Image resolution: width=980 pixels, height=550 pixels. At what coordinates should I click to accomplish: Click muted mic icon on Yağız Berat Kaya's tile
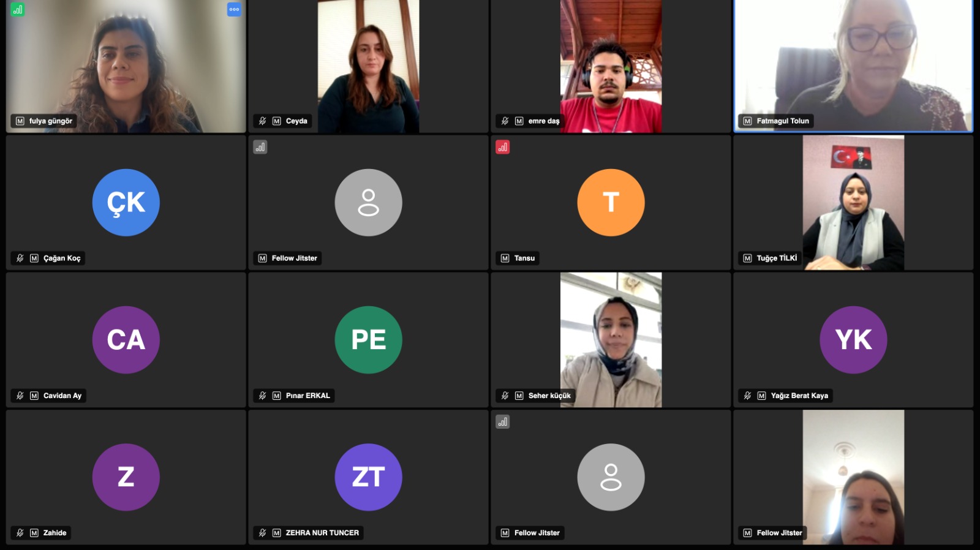[748, 396]
